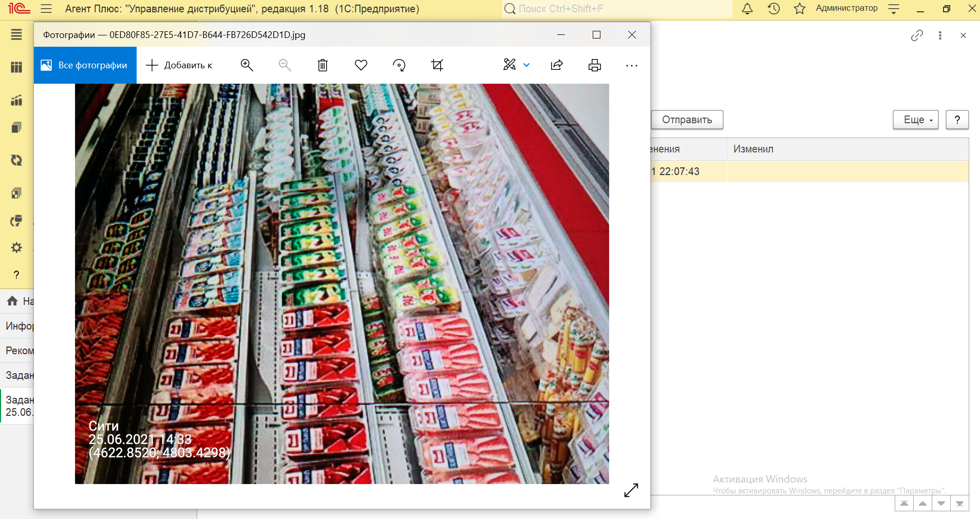Rotate the photo with the rotate icon
980x519 pixels.
(399, 65)
